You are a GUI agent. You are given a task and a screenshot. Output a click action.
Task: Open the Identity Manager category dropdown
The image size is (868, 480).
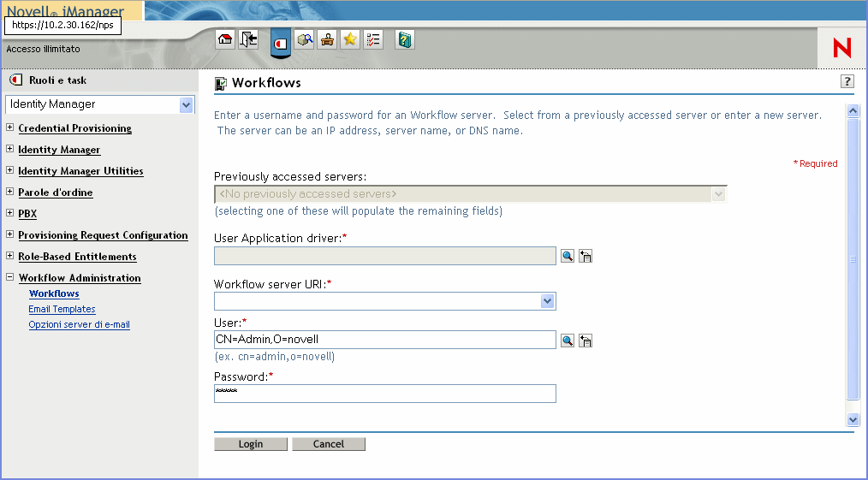[186, 104]
